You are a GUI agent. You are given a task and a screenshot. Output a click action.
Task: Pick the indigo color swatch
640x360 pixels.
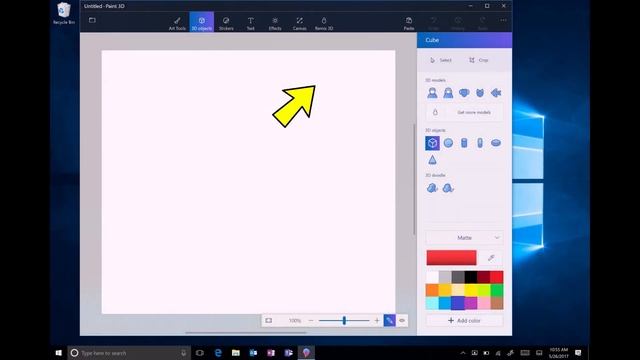click(x=458, y=303)
